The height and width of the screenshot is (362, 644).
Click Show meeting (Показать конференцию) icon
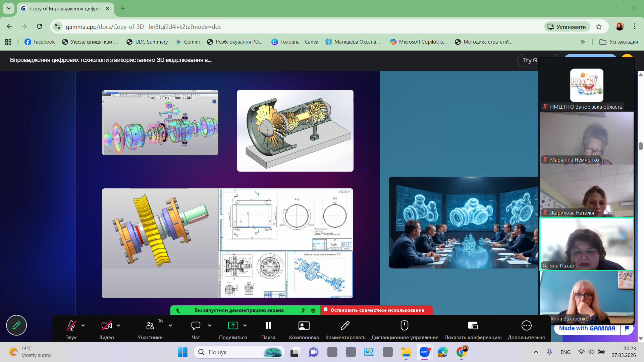(473, 325)
